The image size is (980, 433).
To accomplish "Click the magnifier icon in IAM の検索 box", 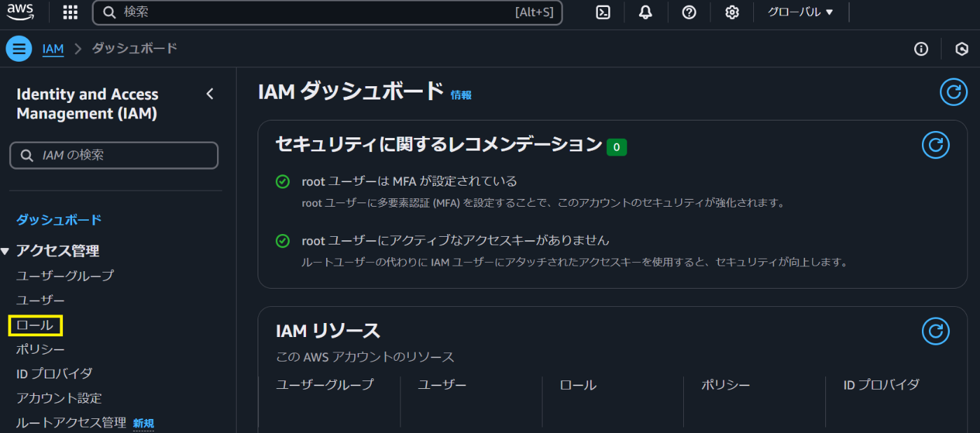I will (x=27, y=156).
